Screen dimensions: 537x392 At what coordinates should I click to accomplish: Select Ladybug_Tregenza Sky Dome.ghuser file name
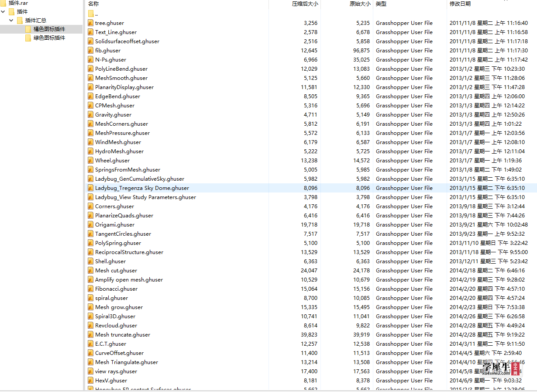(x=142, y=188)
